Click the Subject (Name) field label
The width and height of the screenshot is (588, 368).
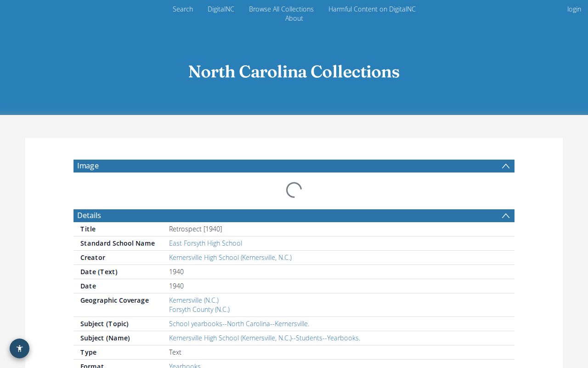pos(105,338)
